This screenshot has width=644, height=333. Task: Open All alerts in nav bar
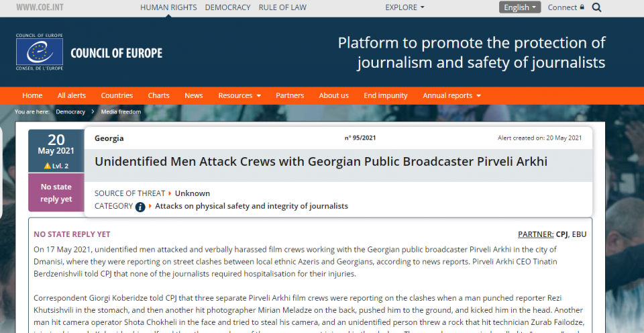click(x=72, y=95)
